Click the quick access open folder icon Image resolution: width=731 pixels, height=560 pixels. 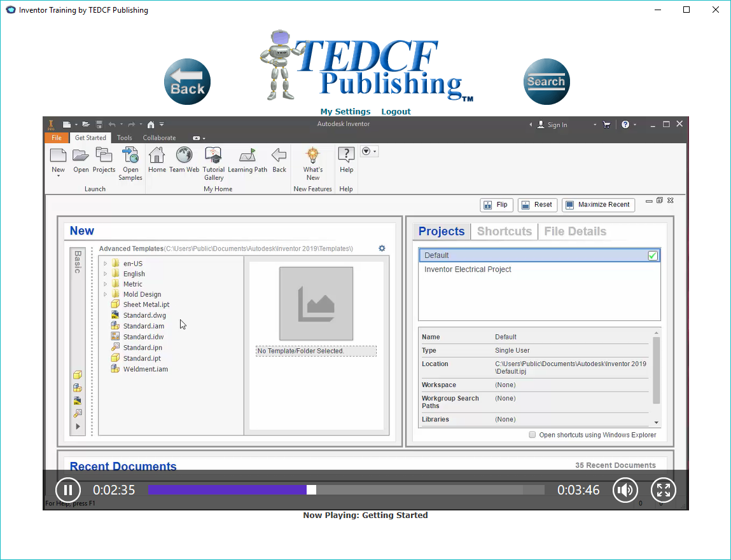tap(86, 125)
